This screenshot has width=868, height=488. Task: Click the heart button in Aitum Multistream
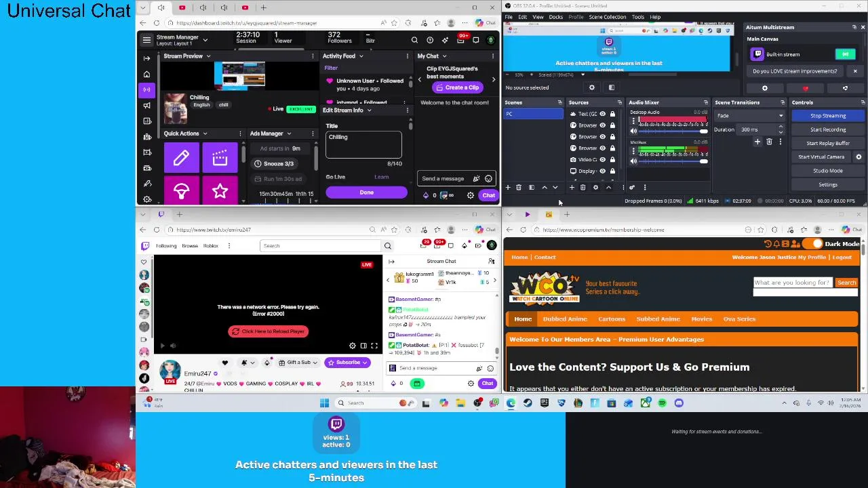pos(805,88)
